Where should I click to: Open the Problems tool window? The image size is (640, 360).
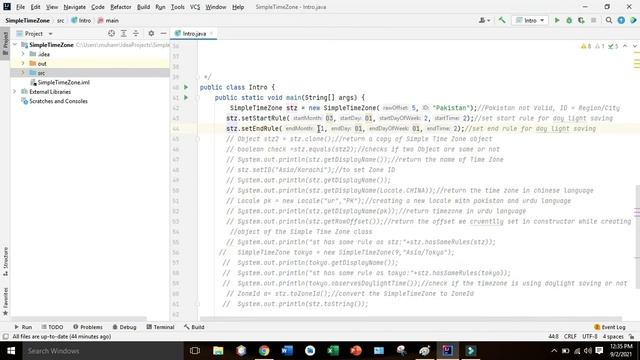(88, 327)
